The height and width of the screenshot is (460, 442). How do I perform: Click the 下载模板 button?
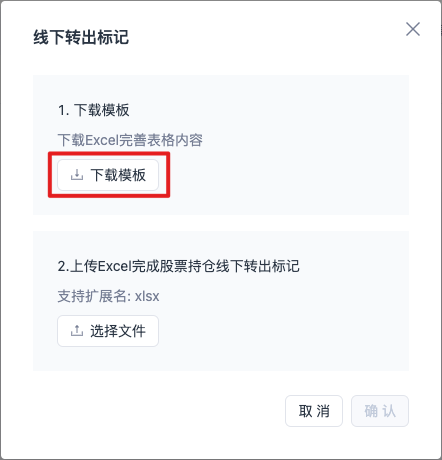[108, 175]
